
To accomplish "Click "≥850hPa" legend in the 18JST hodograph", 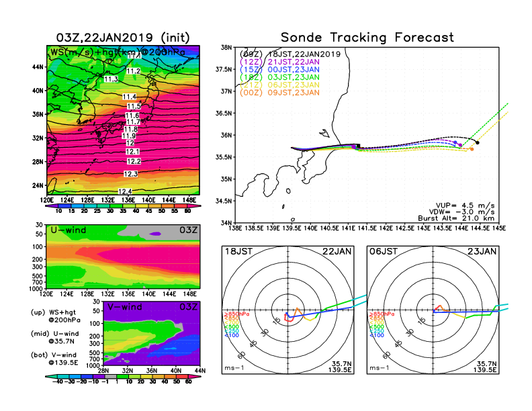I will [236, 314].
